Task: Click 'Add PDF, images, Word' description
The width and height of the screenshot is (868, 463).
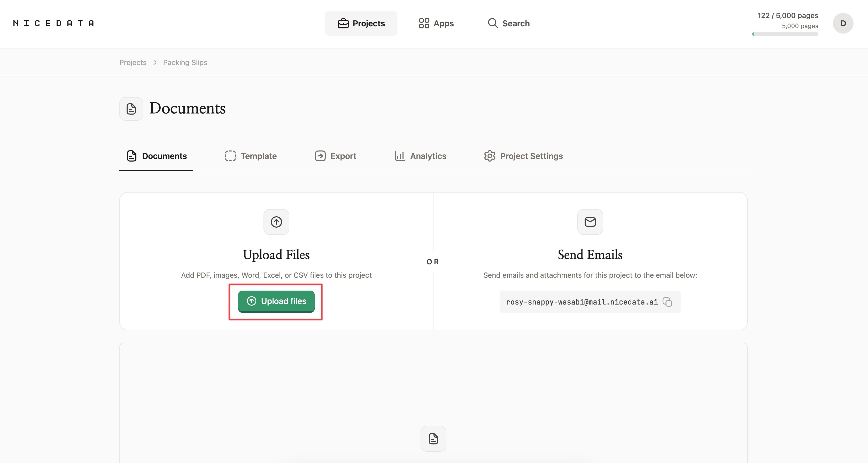Action: [x=276, y=275]
